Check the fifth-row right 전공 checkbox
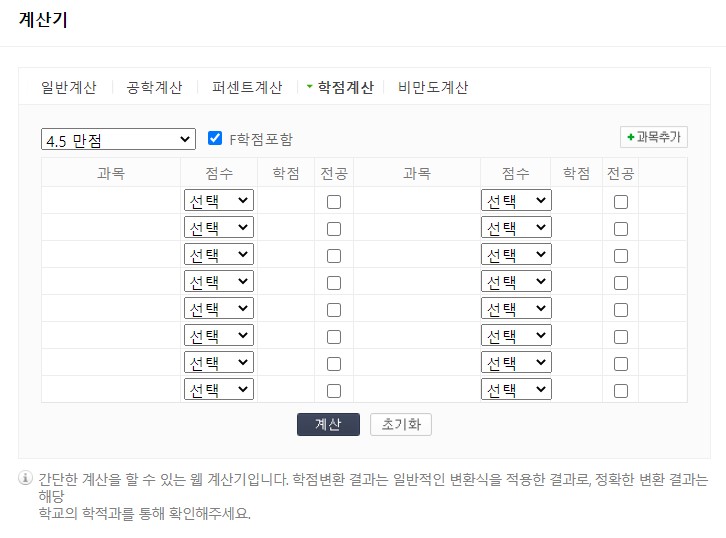This screenshot has width=726, height=538. pyautogui.click(x=621, y=310)
